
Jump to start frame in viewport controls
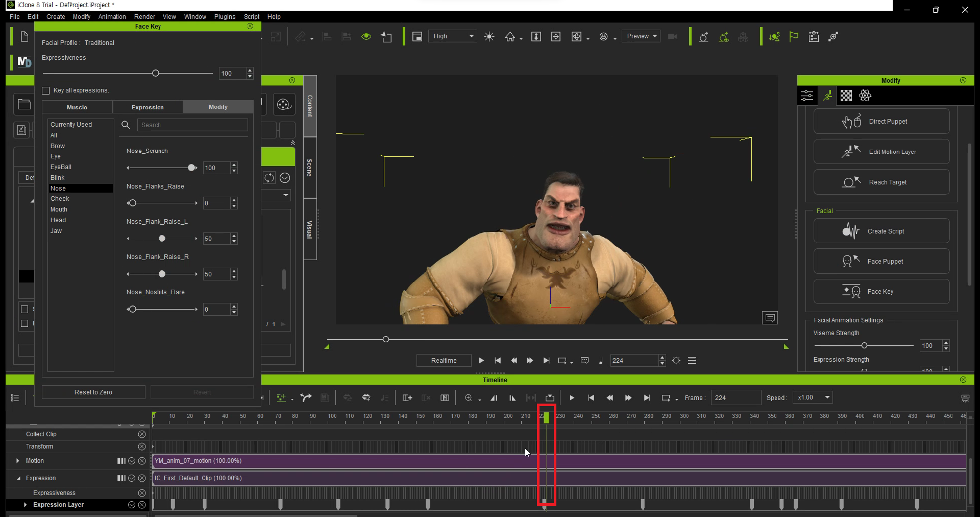pos(498,361)
